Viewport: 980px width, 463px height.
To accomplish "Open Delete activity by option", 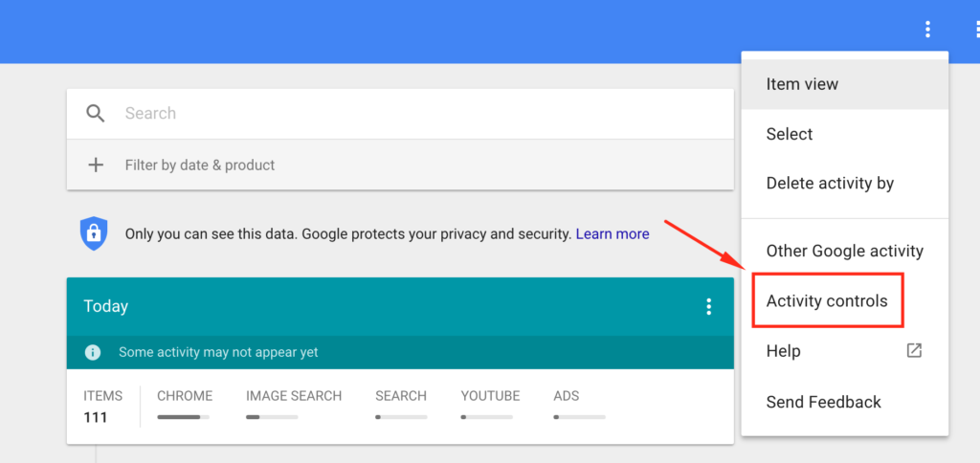I will 830,183.
